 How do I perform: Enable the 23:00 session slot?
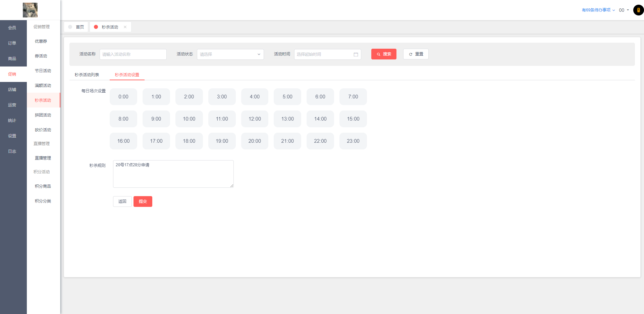coord(353,141)
